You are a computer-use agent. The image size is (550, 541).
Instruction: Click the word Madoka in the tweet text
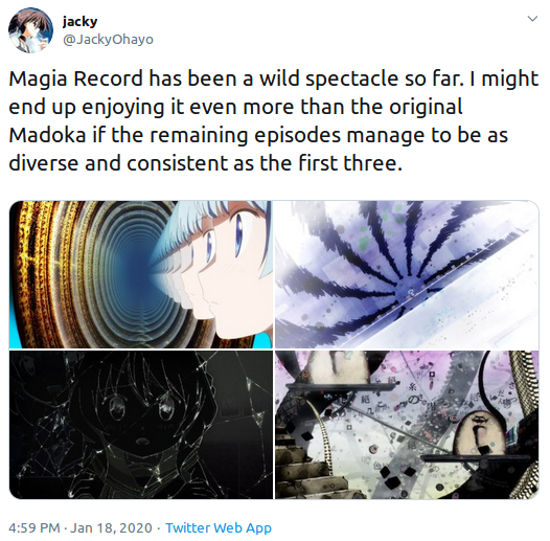(x=47, y=135)
